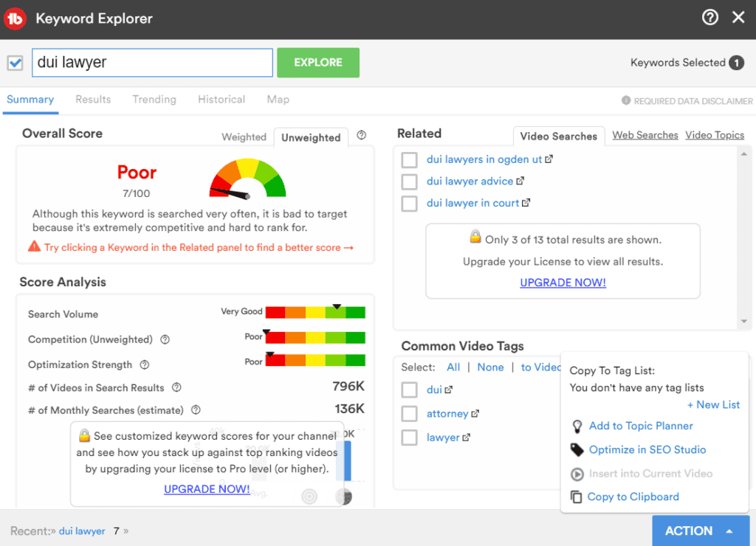Viewport: 756px width, 546px height.
Task: Select the Video Searches related tab
Action: [559, 136]
